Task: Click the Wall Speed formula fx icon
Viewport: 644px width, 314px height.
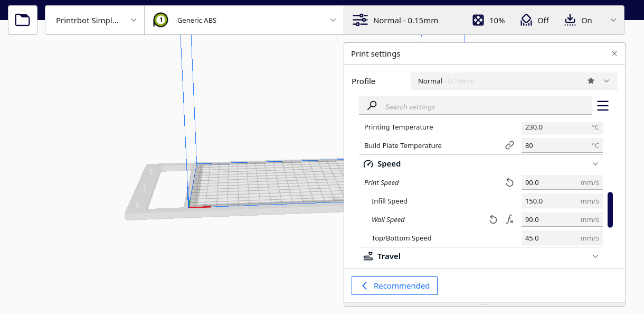Action: [x=509, y=219]
